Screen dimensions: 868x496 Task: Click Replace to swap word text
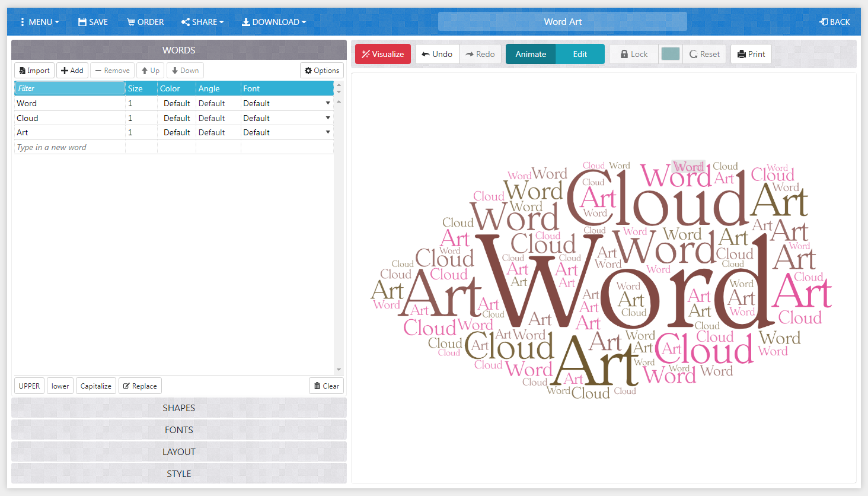(x=140, y=386)
